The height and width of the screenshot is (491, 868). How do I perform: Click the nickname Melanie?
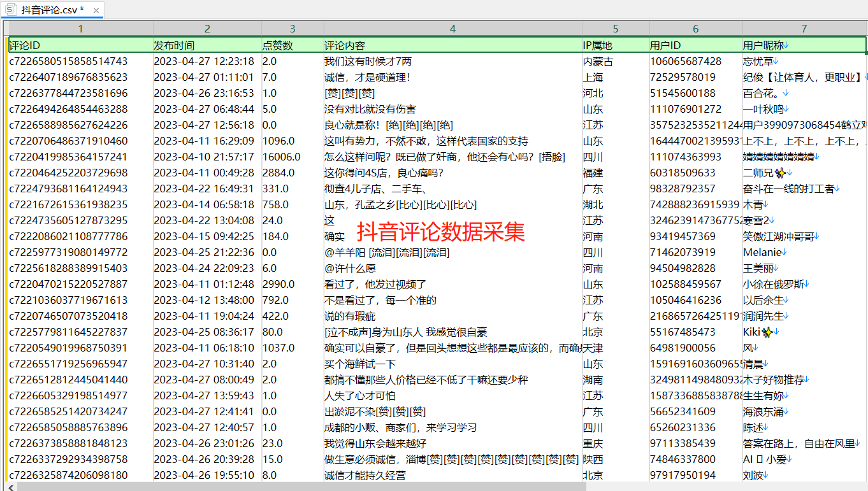coord(762,252)
